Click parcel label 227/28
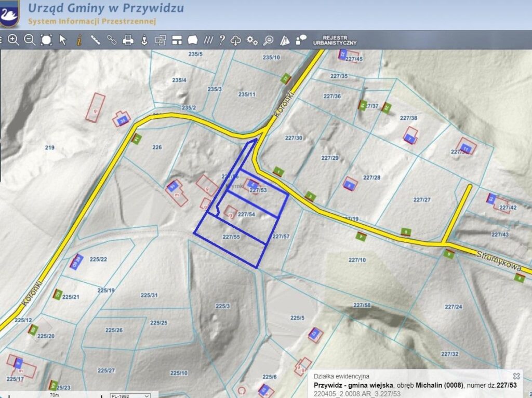This screenshot has height=398, width=532. (372, 177)
